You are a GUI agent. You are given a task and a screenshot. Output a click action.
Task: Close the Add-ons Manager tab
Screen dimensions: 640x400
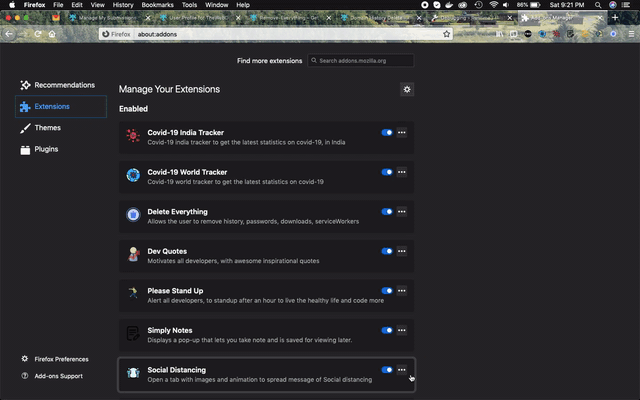[x=600, y=18]
